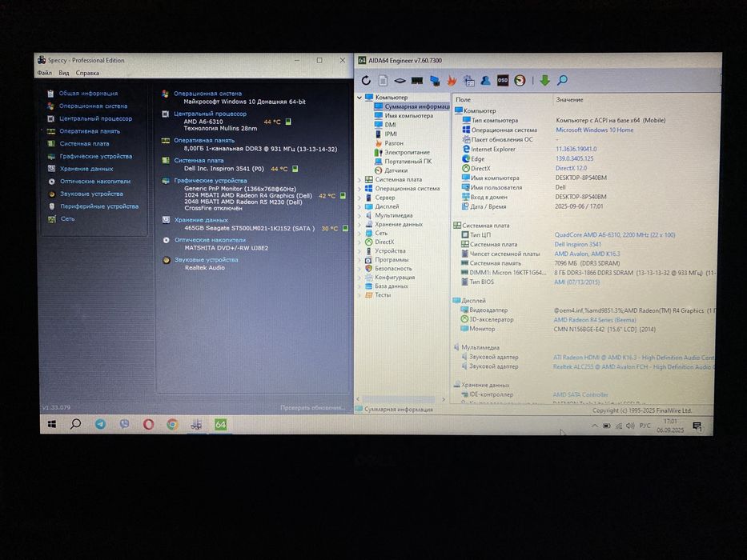Expand Хранение данных chevron in AIDA64 tree
The height and width of the screenshot is (560, 747).
pos(359,224)
